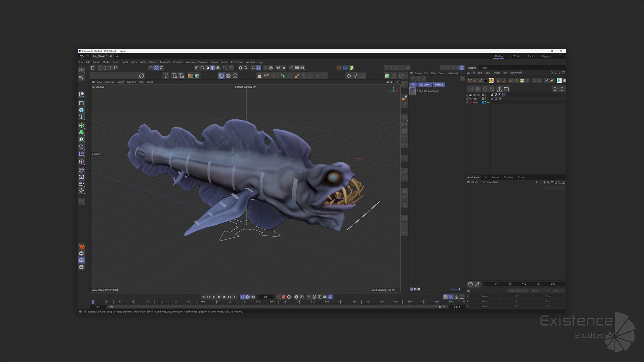644x362 pixels.
Task: Select the Rotate tool in top toolbar
Action: [x=156, y=68]
